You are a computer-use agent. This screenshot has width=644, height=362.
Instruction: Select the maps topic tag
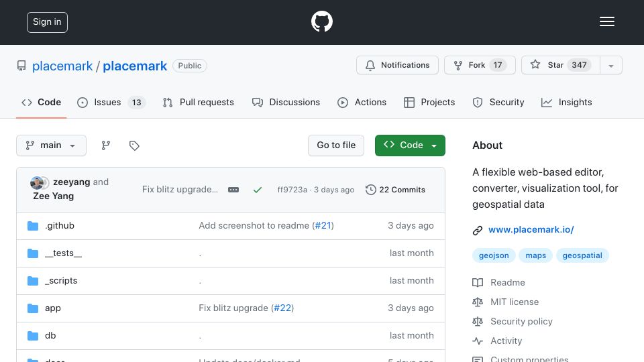click(535, 255)
